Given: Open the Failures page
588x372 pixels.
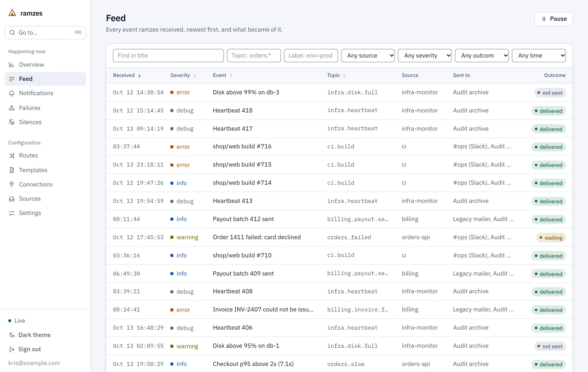Looking at the screenshot, I should pos(45,108).
